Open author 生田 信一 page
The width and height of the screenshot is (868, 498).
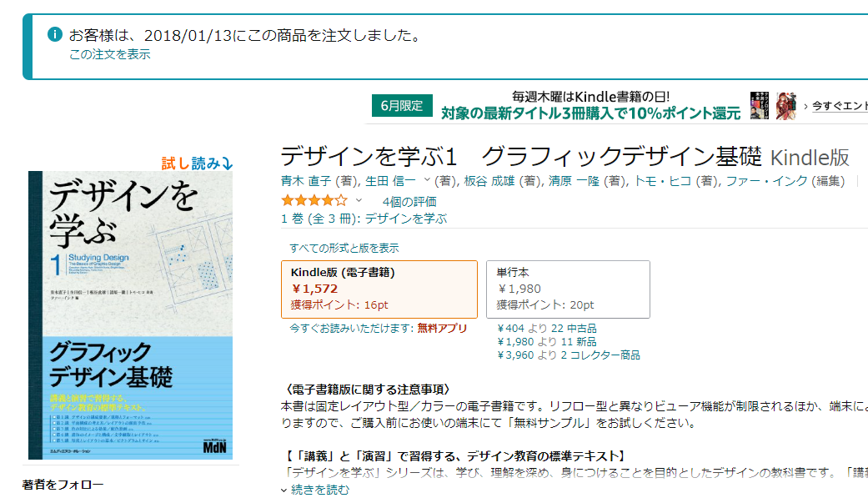point(390,181)
